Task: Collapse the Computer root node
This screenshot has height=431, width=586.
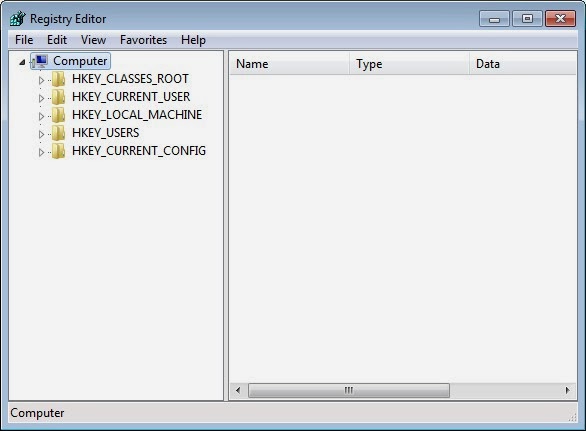Action: (22, 62)
